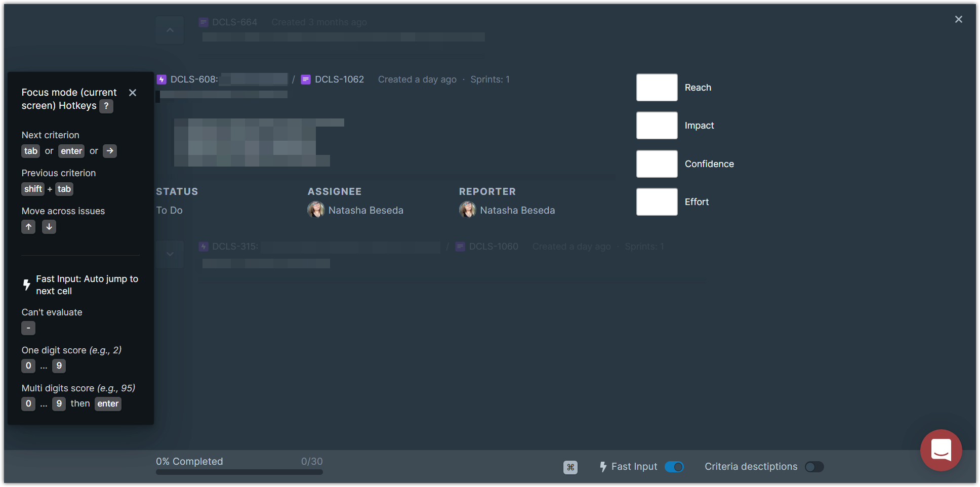This screenshot has height=487, width=980.
Task: Focus the Confidence score field
Action: (x=657, y=164)
